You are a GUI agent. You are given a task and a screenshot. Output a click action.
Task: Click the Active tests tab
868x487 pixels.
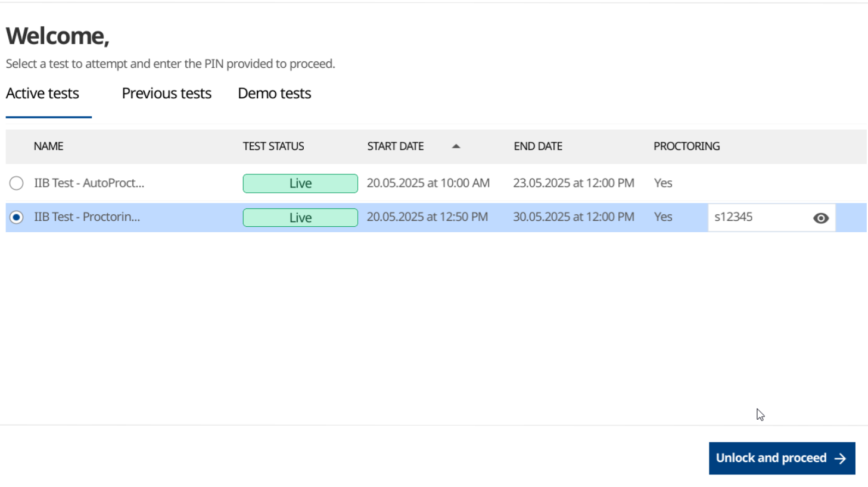click(x=42, y=93)
